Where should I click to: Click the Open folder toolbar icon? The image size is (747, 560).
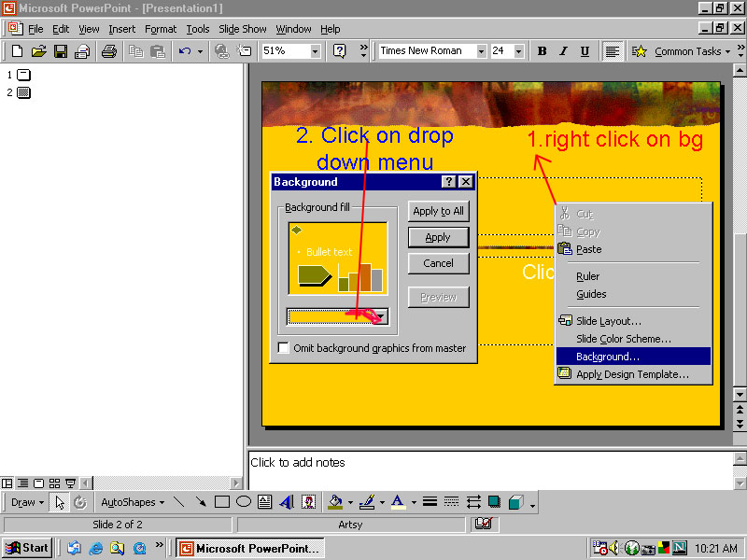click(38, 51)
